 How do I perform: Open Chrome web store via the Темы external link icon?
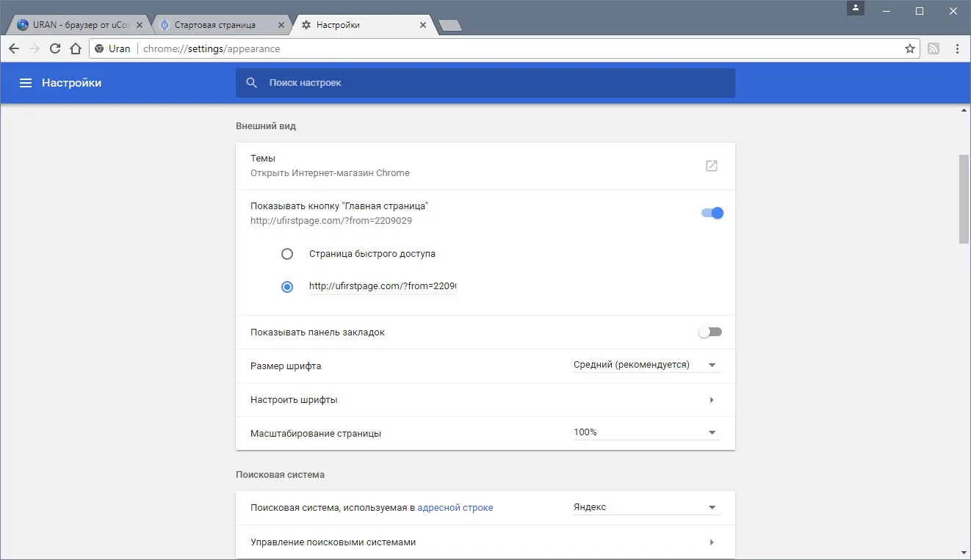(711, 166)
